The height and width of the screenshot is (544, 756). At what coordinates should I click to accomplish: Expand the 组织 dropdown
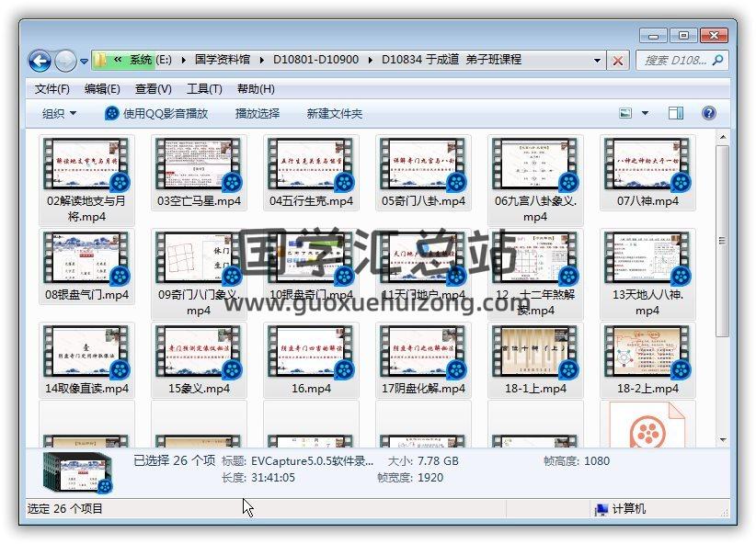(x=59, y=114)
